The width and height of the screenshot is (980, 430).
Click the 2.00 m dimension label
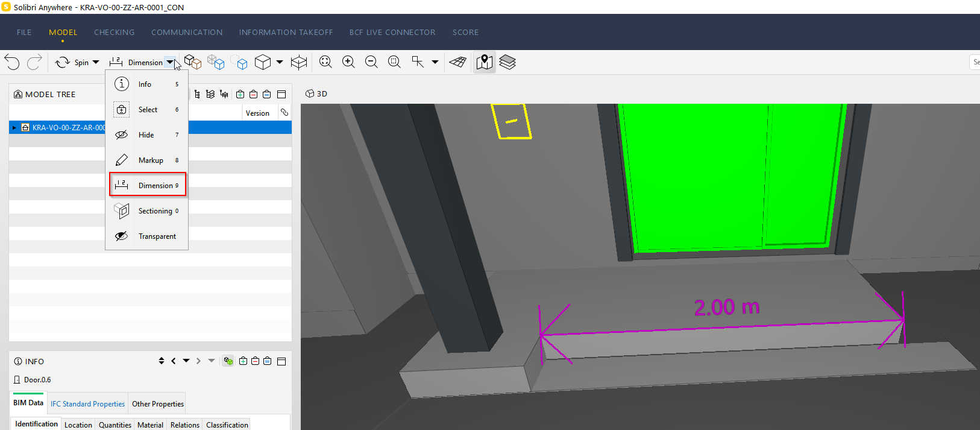click(726, 308)
